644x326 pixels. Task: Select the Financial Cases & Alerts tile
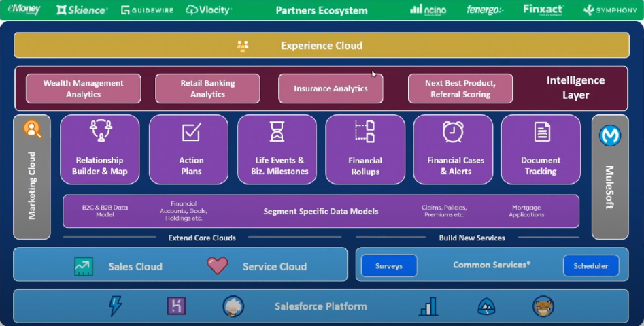click(455, 150)
